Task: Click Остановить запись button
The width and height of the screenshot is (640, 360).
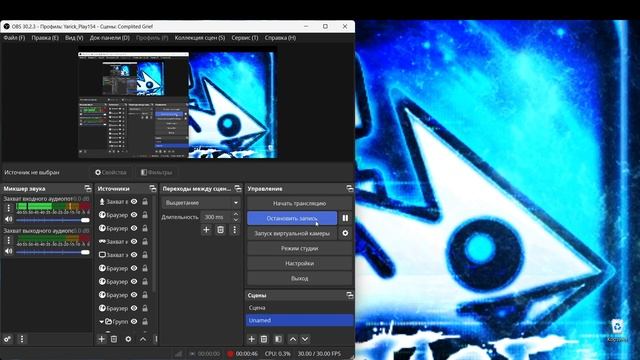Action: click(x=292, y=218)
